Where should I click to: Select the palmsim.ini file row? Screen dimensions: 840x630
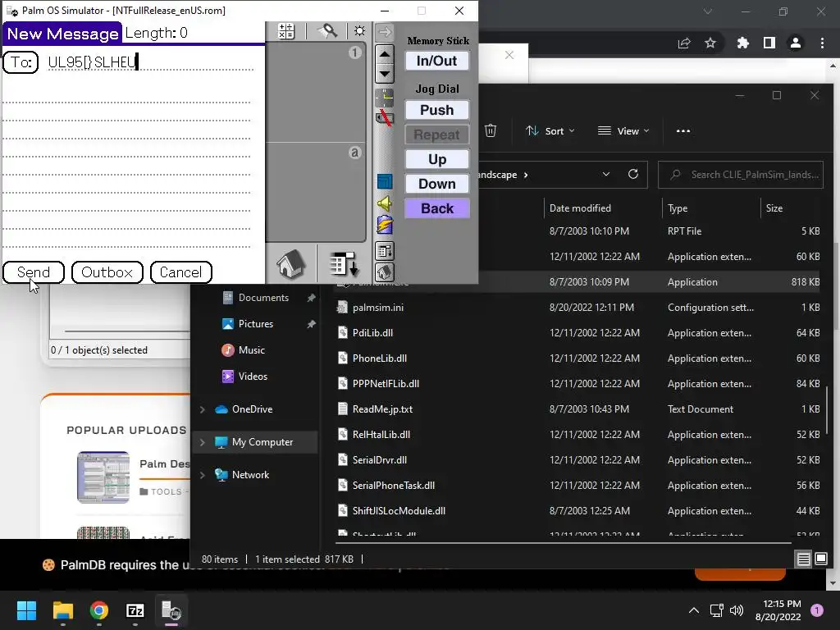[x=577, y=308]
